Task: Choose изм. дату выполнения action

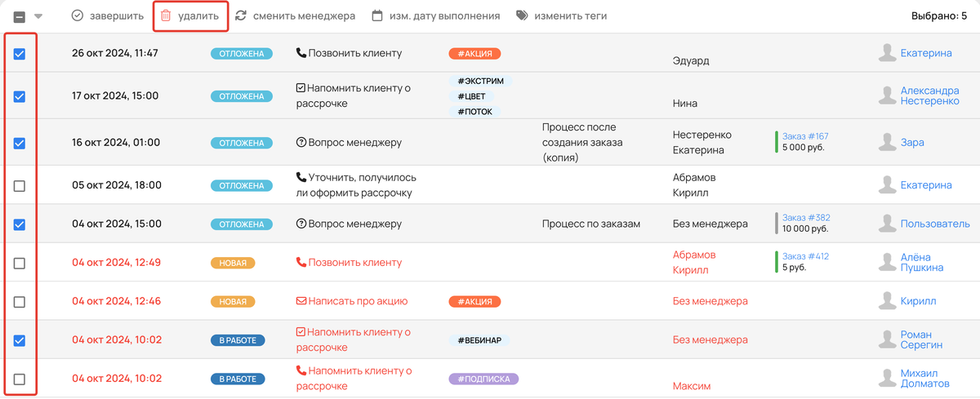Action: (x=435, y=16)
